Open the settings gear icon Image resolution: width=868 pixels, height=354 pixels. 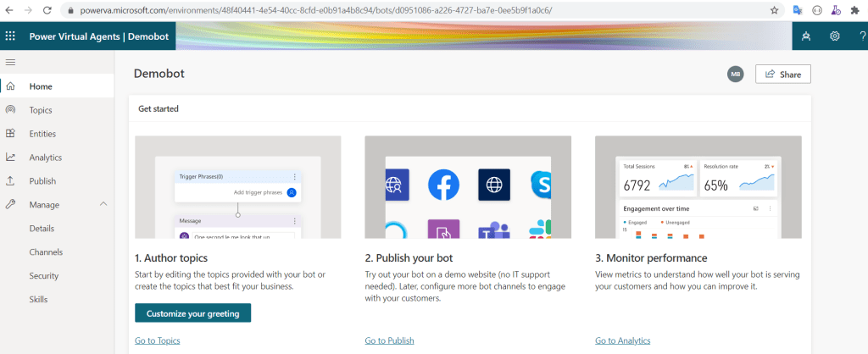(x=835, y=36)
